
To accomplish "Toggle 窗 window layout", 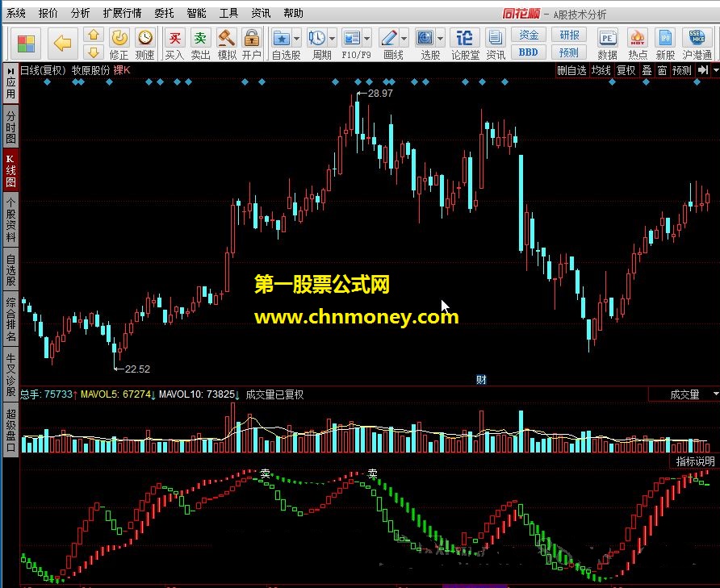I will pos(662,70).
